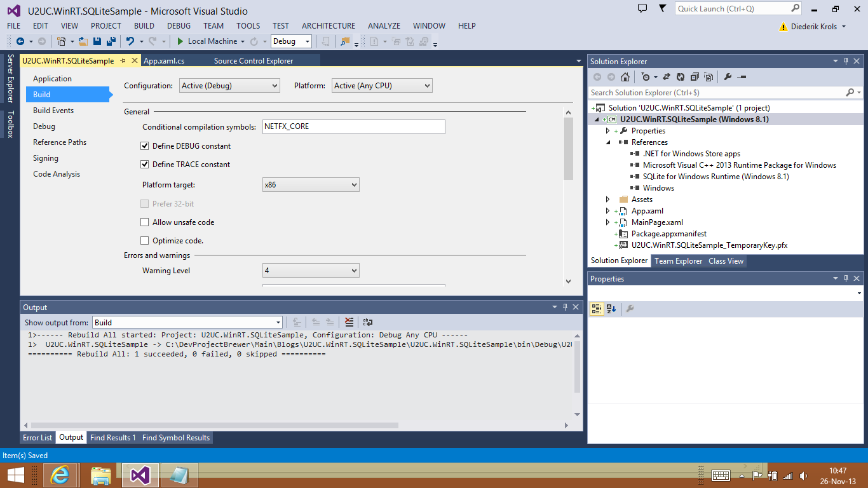Collapse the References tree node
The width and height of the screenshot is (868, 488).
pos(607,142)
